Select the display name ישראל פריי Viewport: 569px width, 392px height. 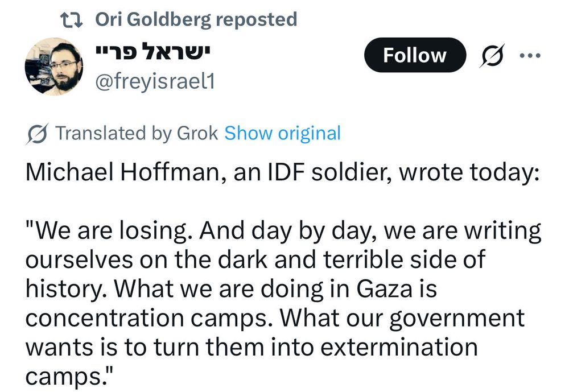pos(152,49)
